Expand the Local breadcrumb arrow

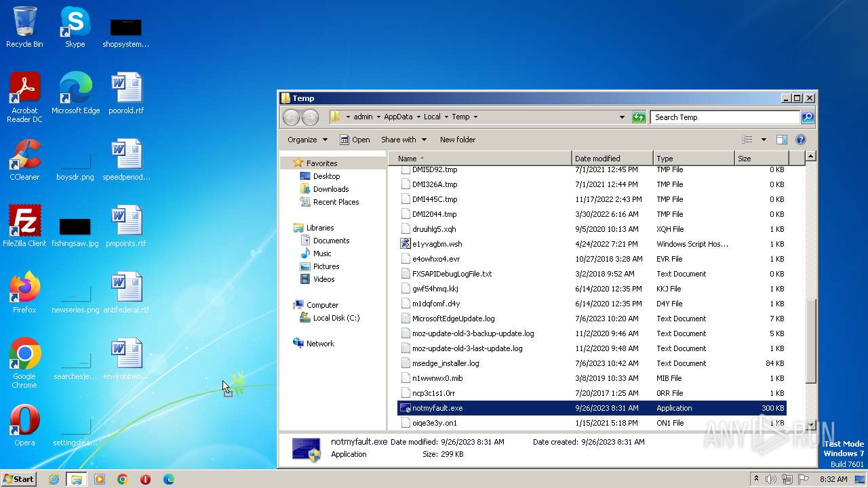click(x=446, y=117)
